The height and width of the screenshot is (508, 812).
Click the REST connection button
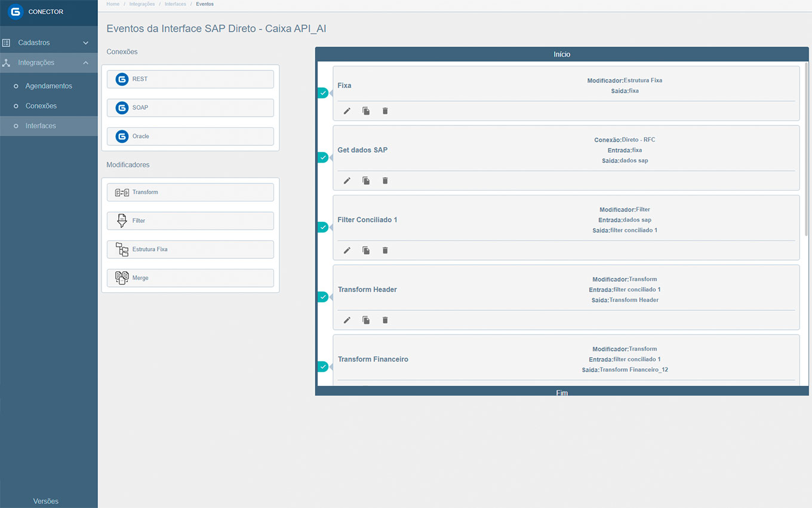pyautogui.click(x=190, y=79)
